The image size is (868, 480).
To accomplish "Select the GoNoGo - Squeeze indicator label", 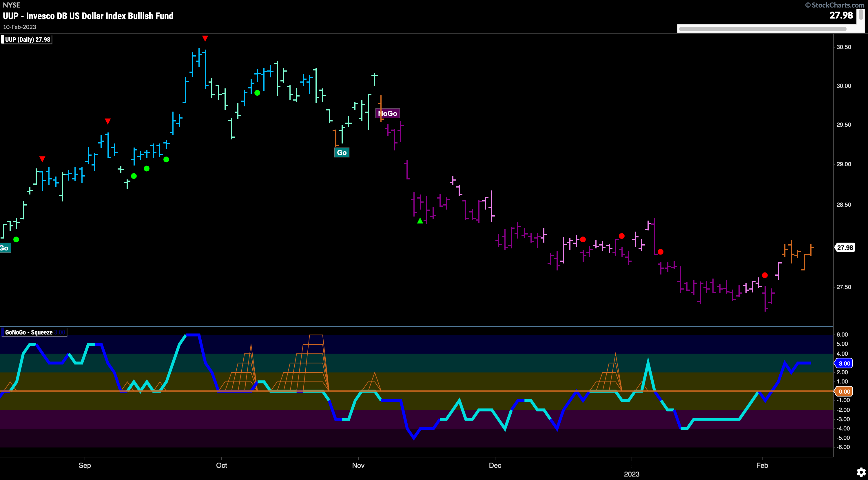I will coord(34,332).
